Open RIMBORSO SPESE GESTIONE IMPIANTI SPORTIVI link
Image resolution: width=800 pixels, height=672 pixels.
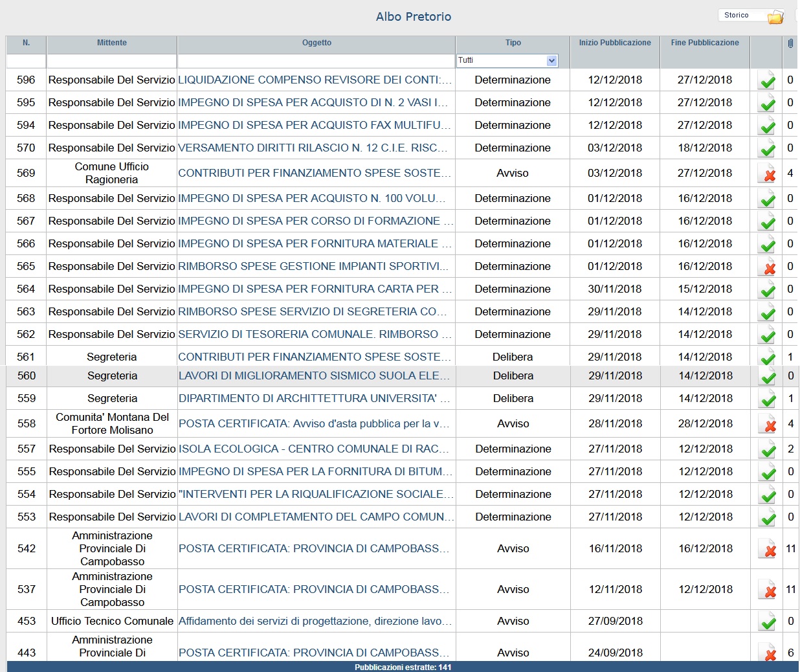point(314,266)
